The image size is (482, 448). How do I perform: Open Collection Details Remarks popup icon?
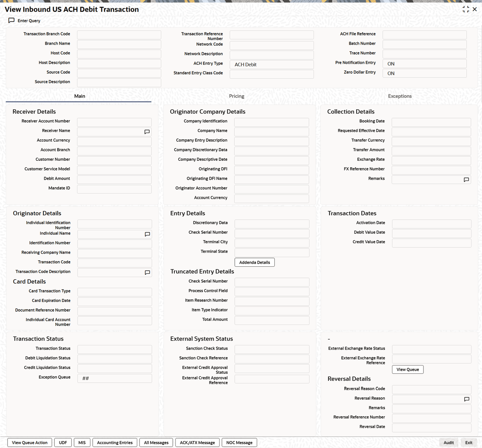(466, 180)
